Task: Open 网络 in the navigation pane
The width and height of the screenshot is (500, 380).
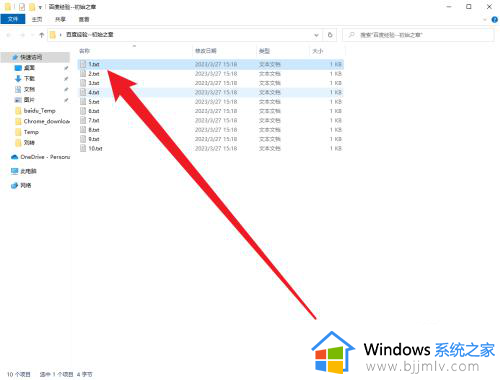Action: click(x=26, y=185)
